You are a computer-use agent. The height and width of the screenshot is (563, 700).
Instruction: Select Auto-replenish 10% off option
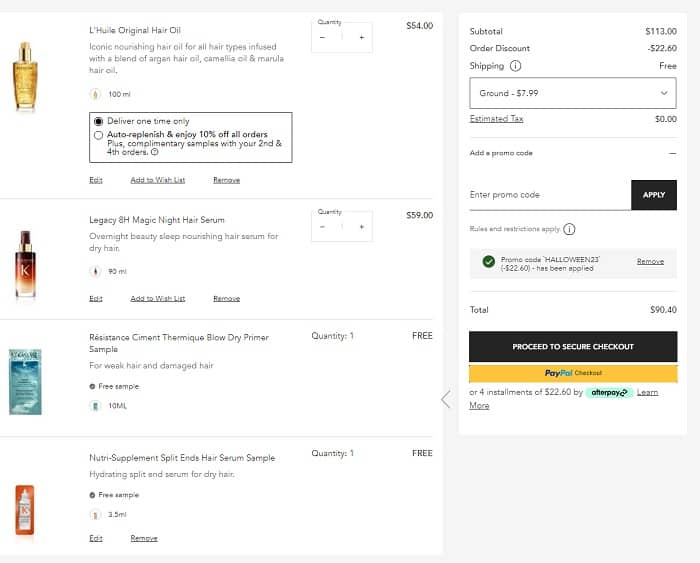click(98, 135)
